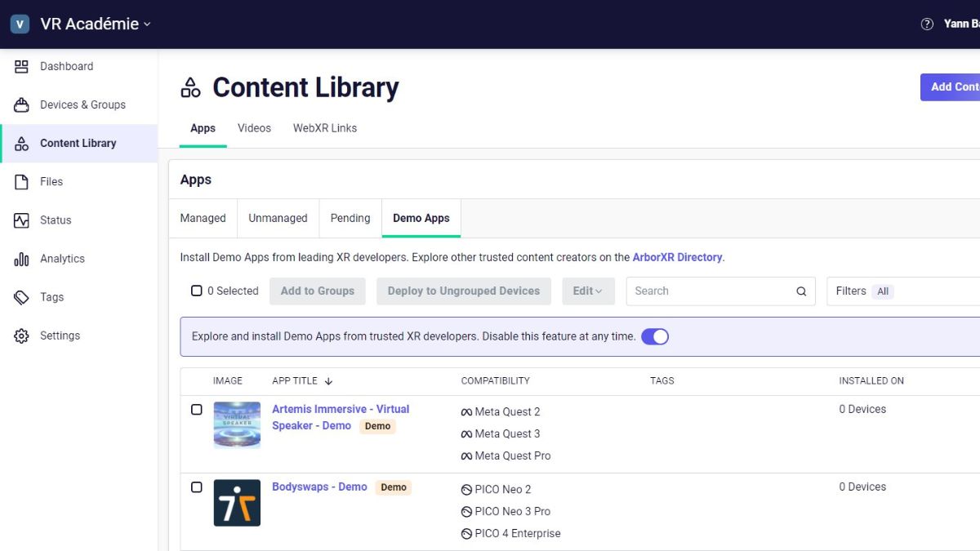The height and width of the screenshot is (551, 980).
Task: Click the Demo badge next to Bodyswaps
Action: (394, 487)
